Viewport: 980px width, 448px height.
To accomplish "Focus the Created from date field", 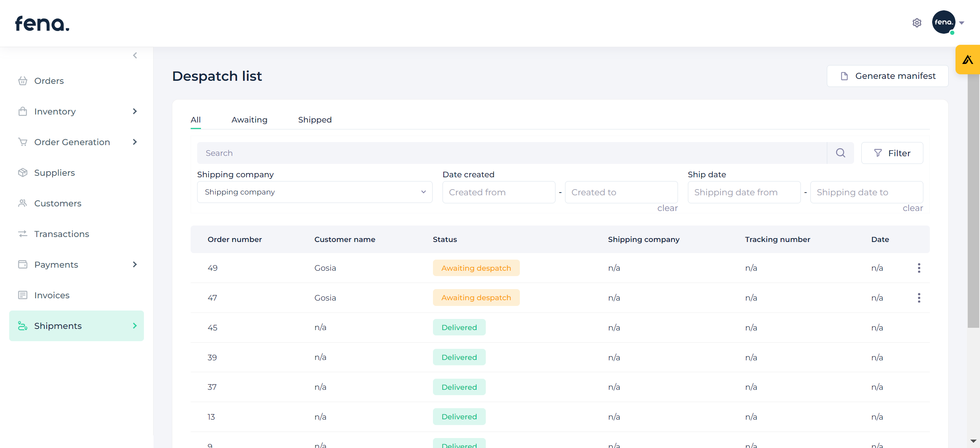I will pos(498,192).
